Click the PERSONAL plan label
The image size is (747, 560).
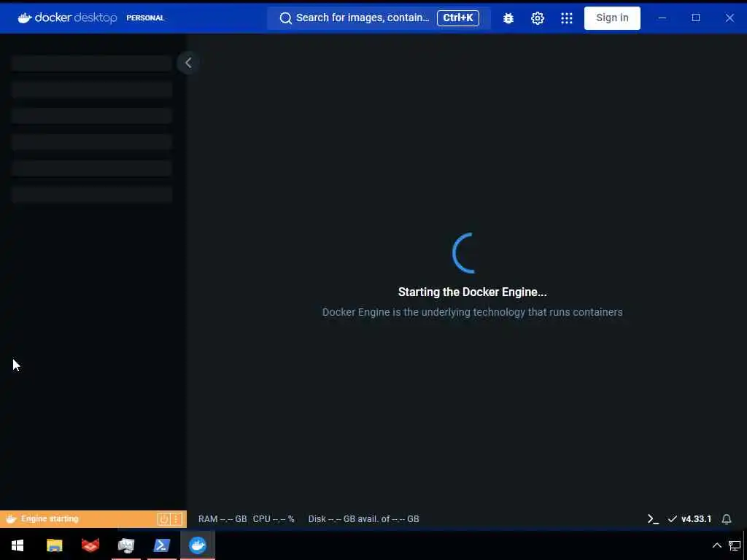145,18
